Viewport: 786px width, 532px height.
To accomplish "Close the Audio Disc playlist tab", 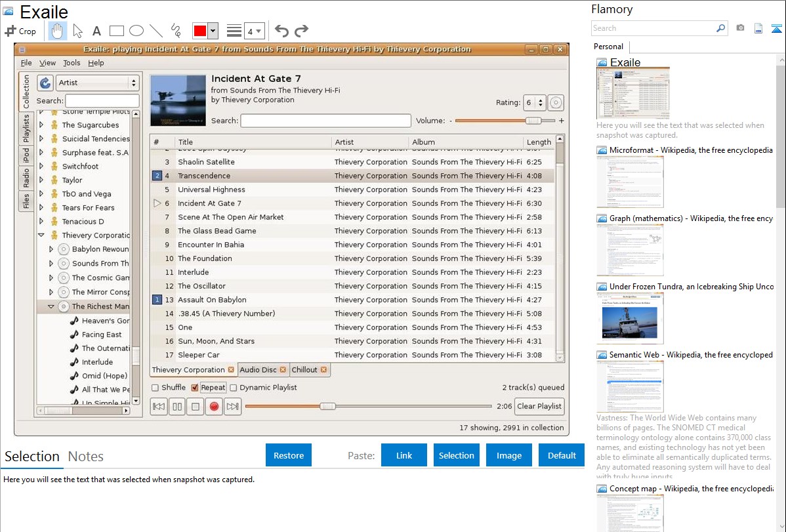I will click(x=283, y=370).
